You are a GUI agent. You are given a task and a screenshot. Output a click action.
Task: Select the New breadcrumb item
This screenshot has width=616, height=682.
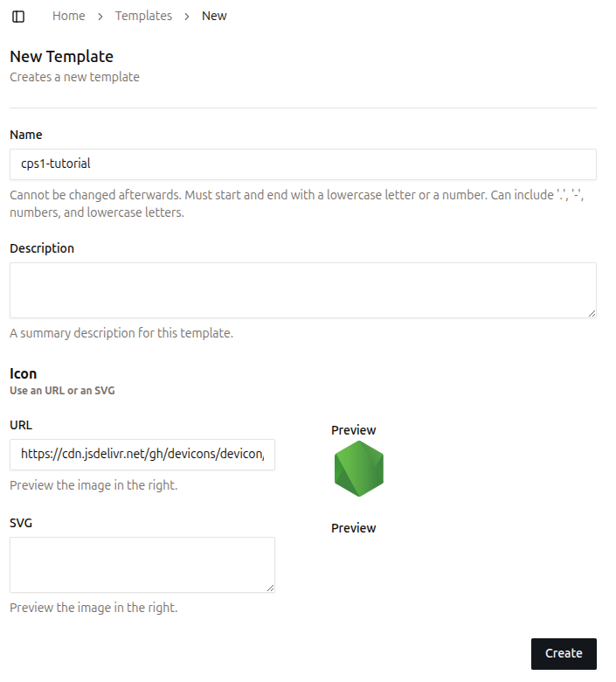point(214,17)
